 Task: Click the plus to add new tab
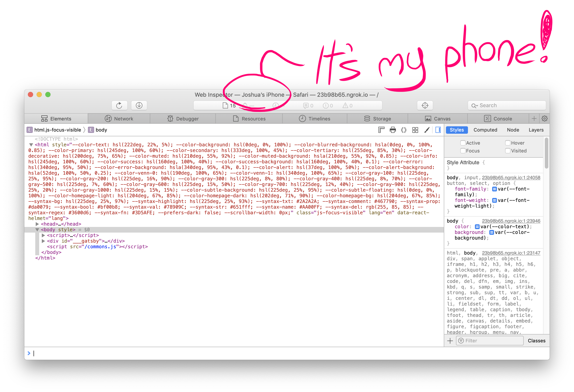[x=534, y=118]
